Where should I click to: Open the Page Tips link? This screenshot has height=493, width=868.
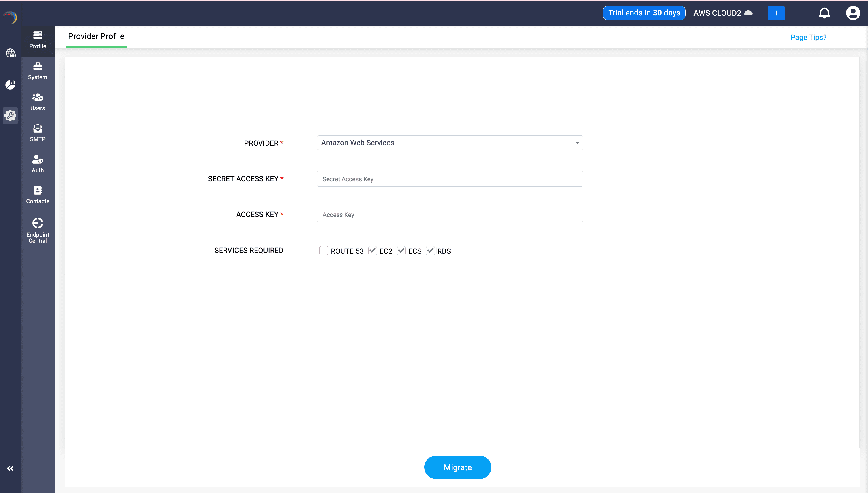(808, 37)
